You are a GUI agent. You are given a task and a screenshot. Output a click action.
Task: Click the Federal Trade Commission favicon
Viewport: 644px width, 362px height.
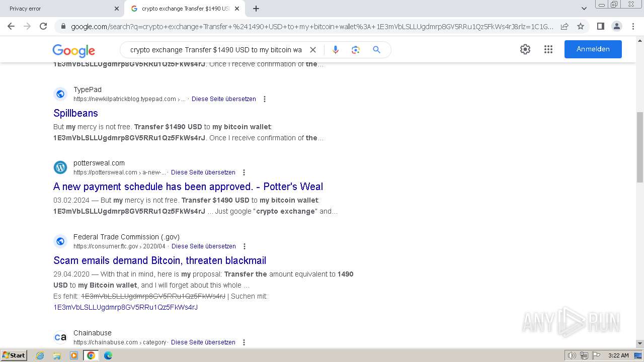point(60,241)
